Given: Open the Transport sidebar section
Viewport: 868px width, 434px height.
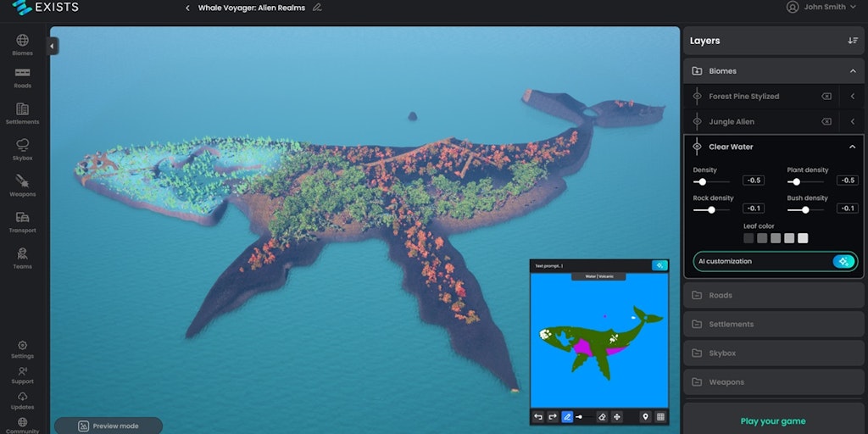Looking at the screenshot, I should click(x=22, y=222).
